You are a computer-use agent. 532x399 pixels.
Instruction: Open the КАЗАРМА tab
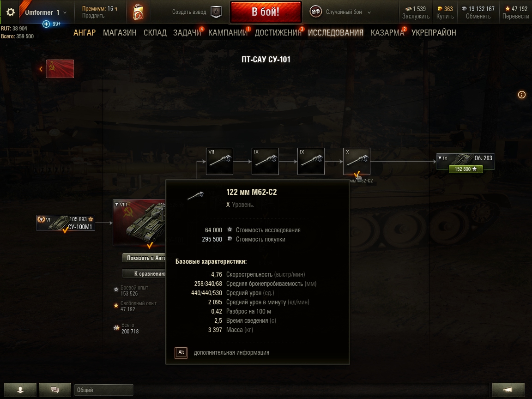(x=387, y=33)
